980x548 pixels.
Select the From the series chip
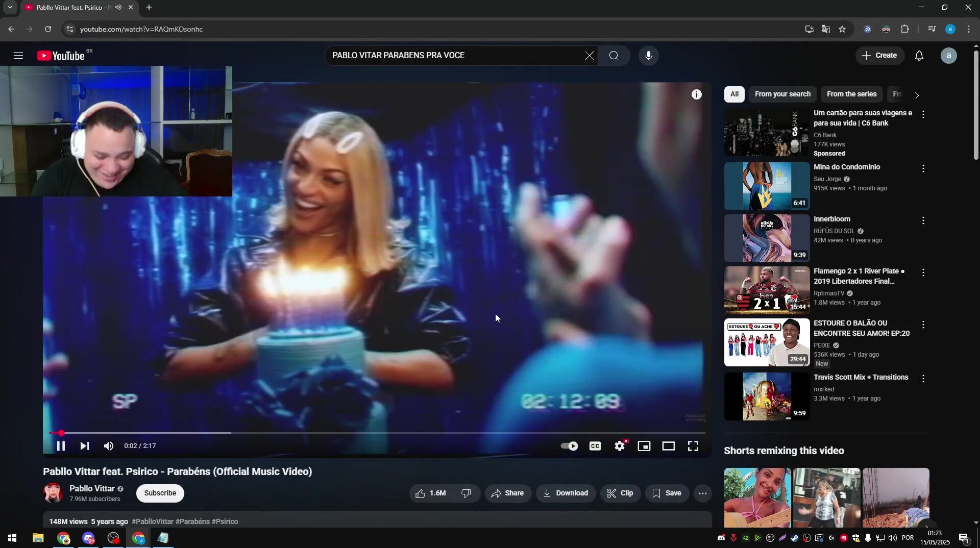pos(851,94)
